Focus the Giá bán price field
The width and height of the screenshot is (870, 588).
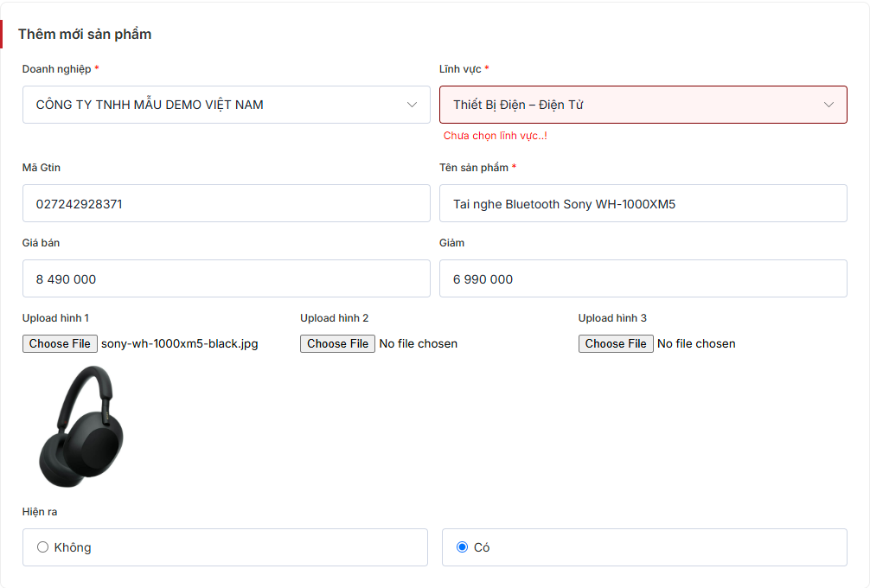click(227, 278)
